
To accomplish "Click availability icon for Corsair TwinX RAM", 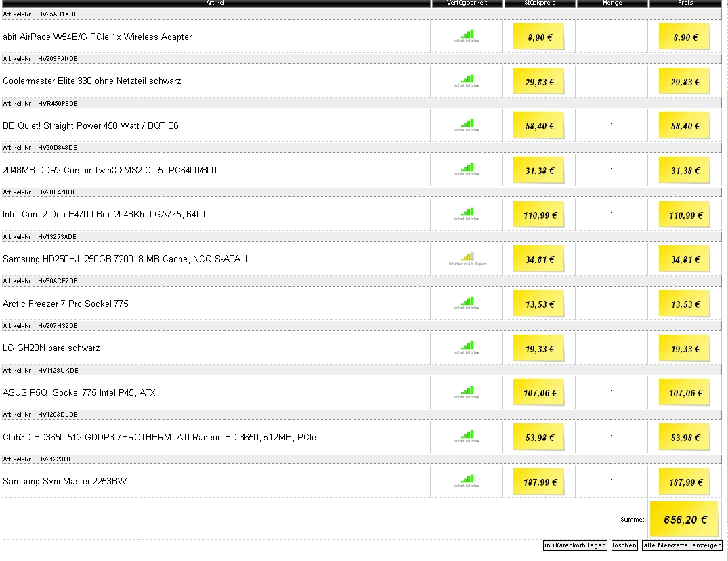I will 467,169.
